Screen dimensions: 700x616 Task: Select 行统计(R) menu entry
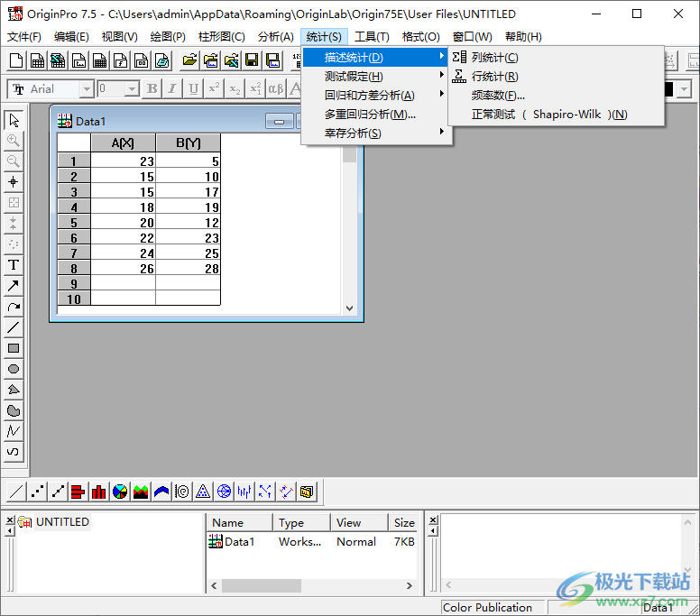pos(556,77)
